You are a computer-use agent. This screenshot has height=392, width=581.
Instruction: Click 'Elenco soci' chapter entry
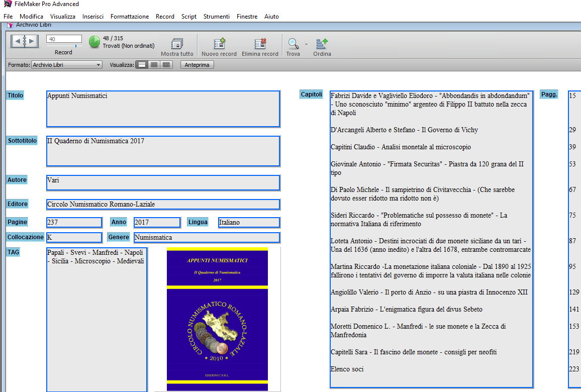[x=347, y=369]
